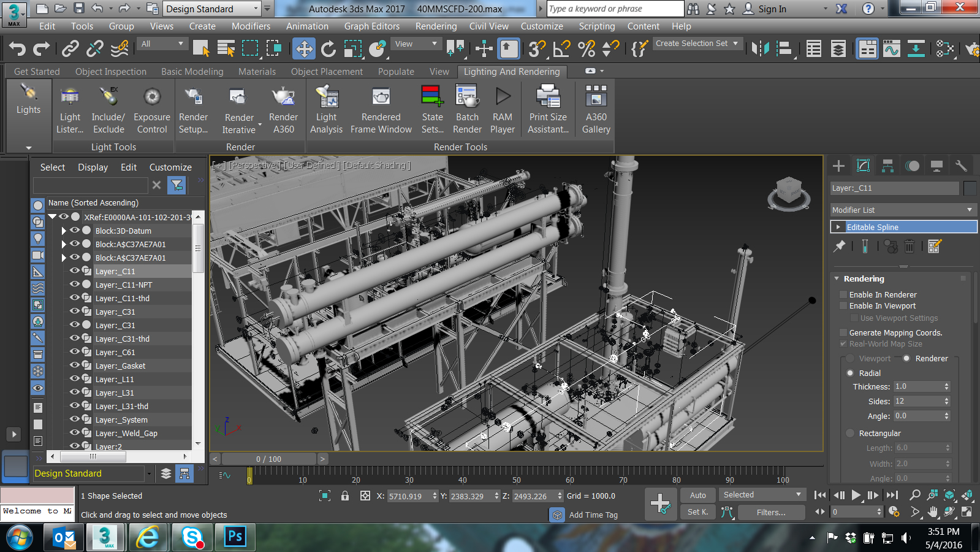980x552 pixels.
Task: Select the Select and Move tool
Action: coord(304,49)
